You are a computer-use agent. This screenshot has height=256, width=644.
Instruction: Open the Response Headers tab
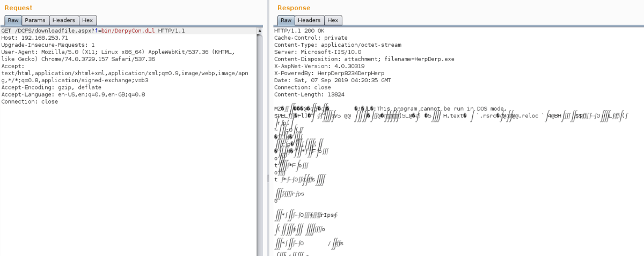(x=309, y=20)
